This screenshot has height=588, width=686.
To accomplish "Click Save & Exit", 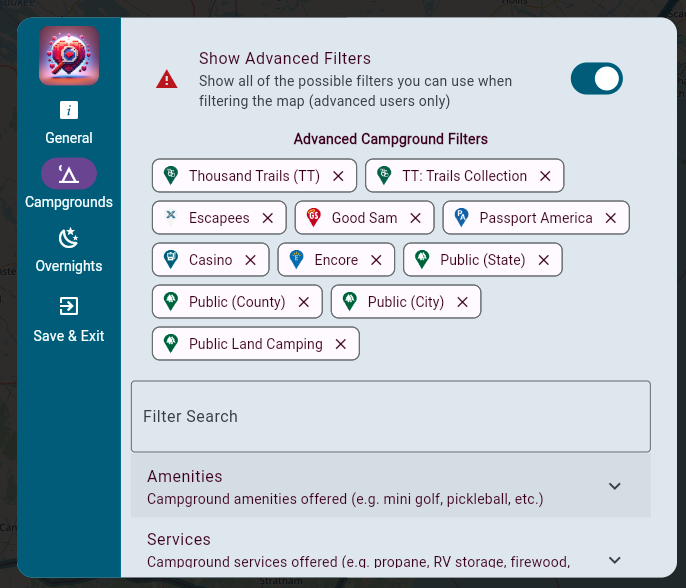I will tap(69, 319).
